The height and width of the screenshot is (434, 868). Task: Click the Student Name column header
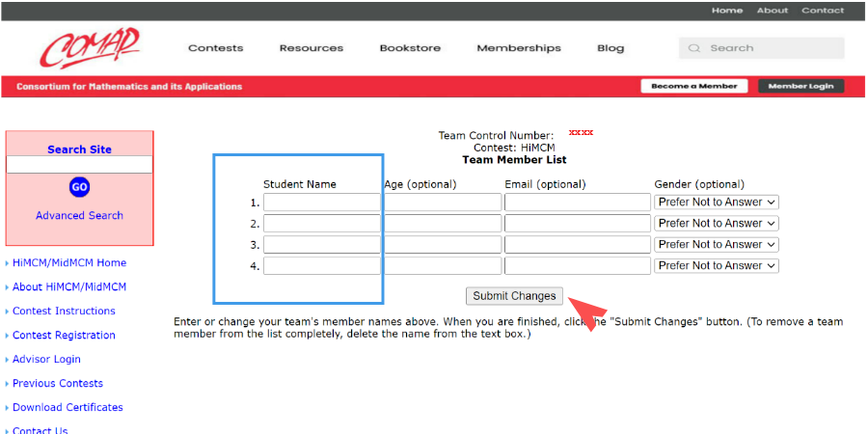[x=300, y=184]
